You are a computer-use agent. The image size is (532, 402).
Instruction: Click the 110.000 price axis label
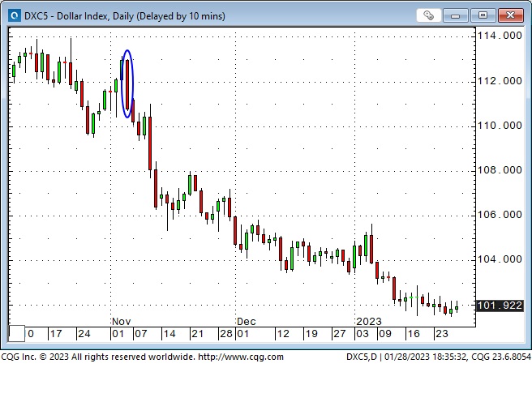click(x=500, y=126)
